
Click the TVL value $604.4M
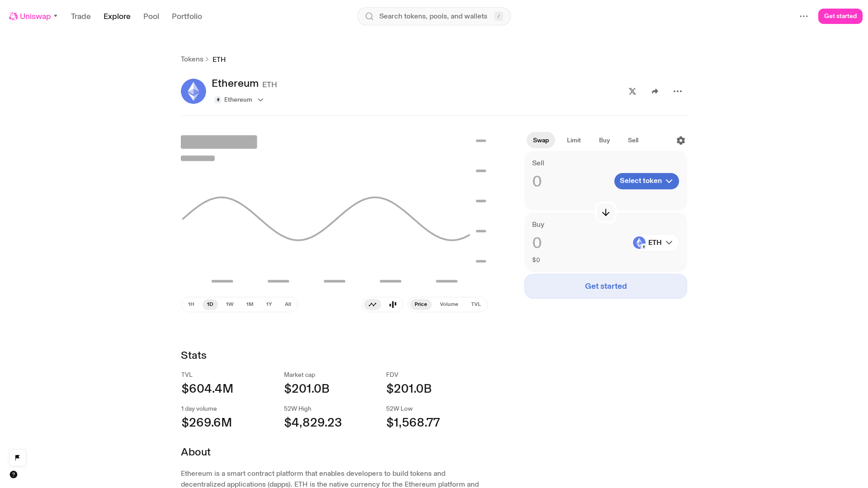[x=208, y=389]
